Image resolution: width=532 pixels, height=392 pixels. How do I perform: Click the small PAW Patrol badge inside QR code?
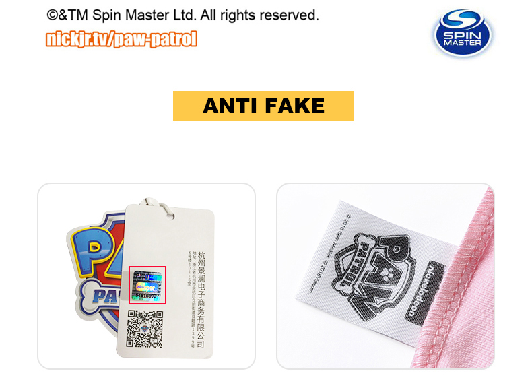coord(145,329)
